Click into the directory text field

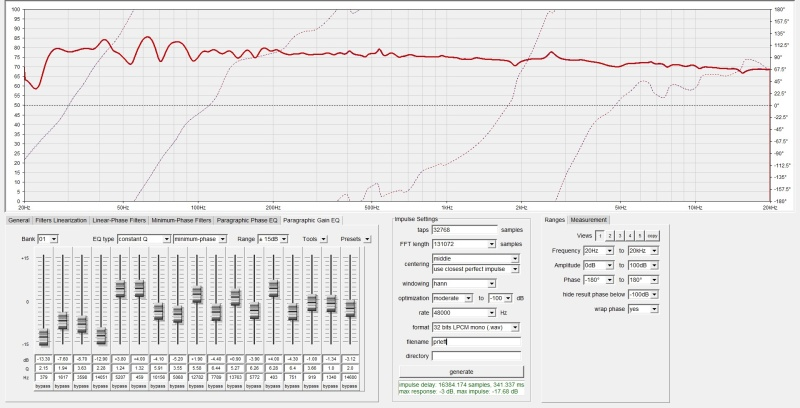(x=476, y=354)
